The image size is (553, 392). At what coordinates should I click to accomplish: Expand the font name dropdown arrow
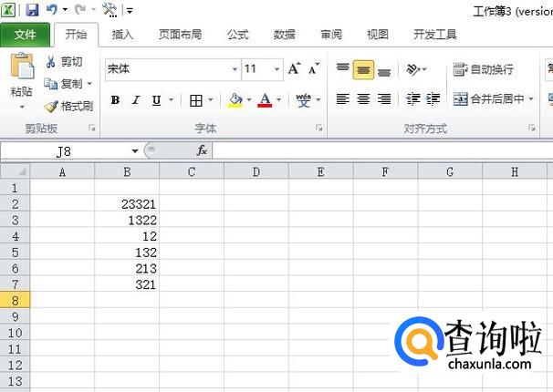tap(235, 69)
